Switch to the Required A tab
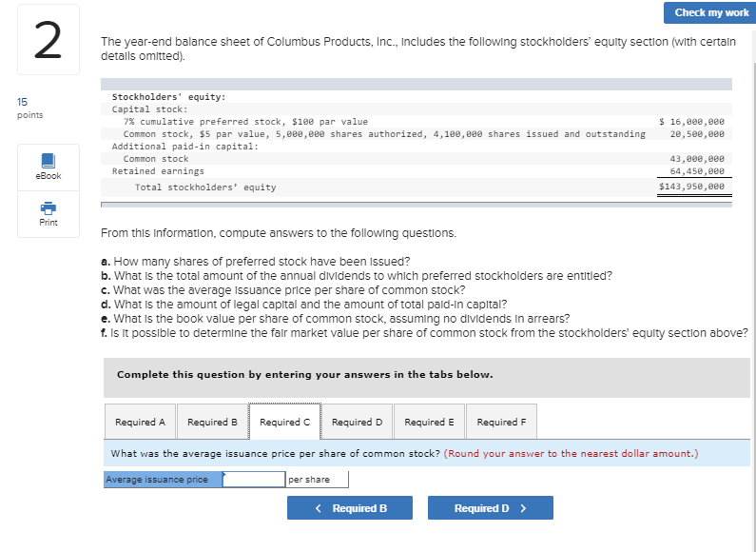Screen dimensions: 756x552 tap(141, 422)
